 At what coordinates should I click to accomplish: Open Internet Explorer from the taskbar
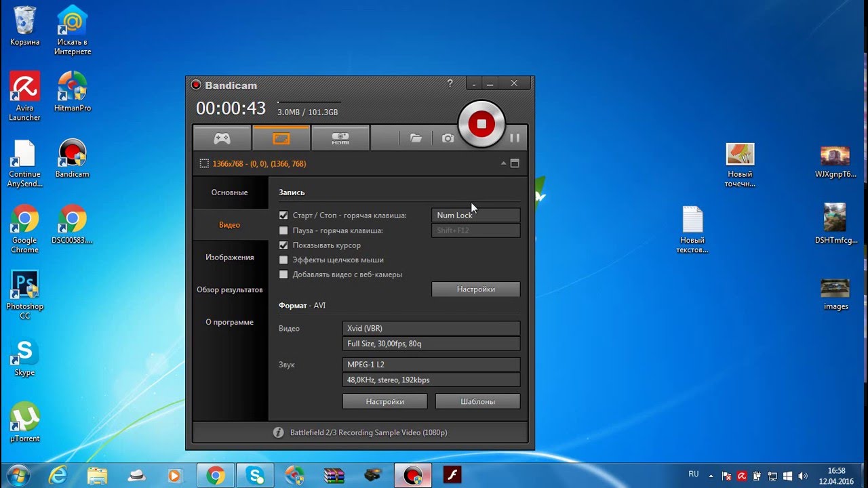click(58, 476)
